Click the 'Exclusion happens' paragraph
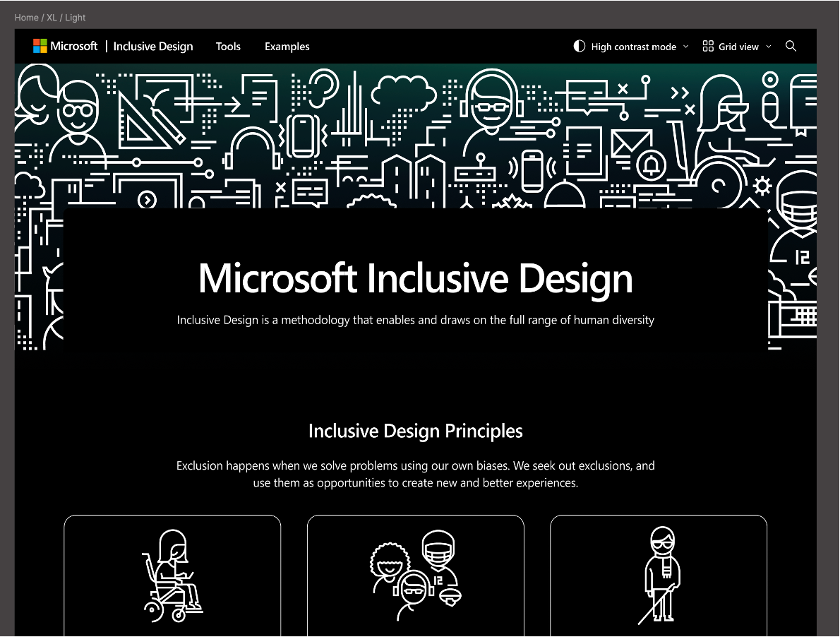This screenshot has height=637, width=840. click(x=416, y=474)
